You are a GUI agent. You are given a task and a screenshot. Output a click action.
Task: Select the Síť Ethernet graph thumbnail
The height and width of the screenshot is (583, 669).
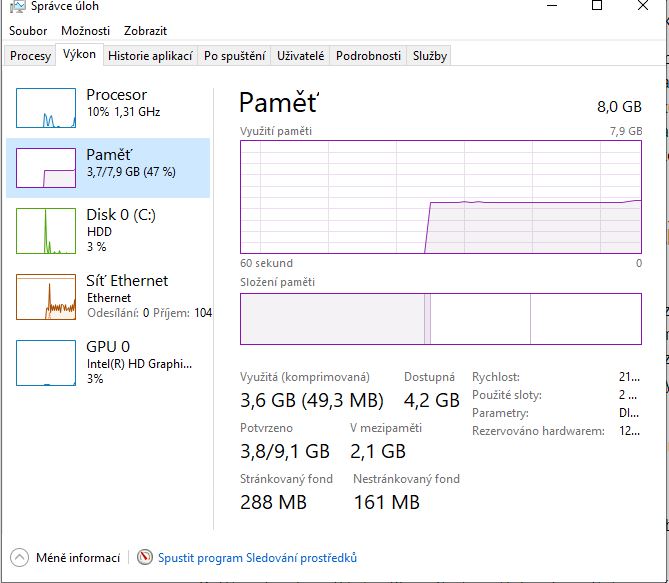(46, 296)
